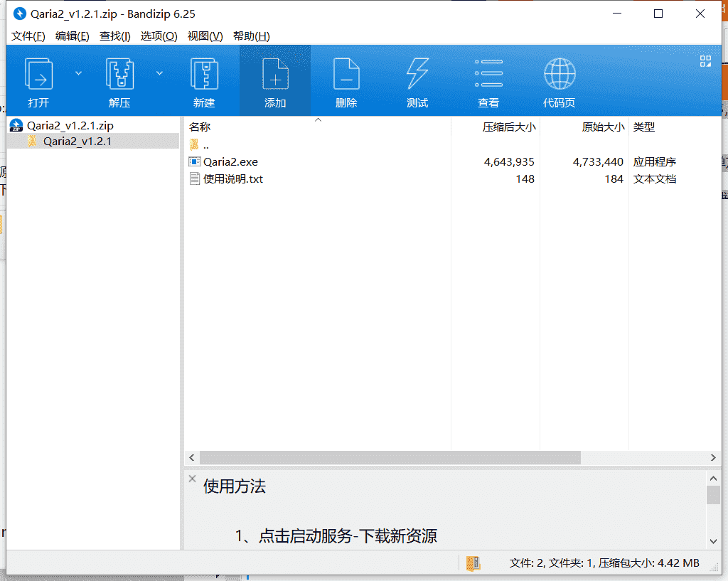
Task: Click the sort direction arrow above columns
Action: click(318, 119)
